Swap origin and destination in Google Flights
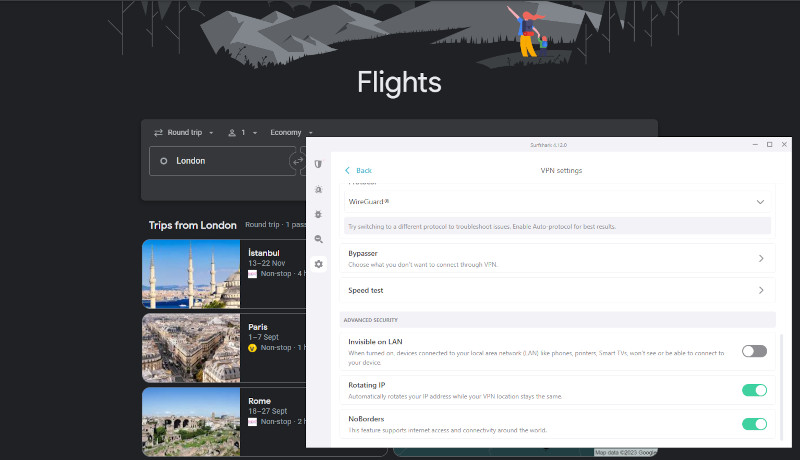This screenshot has height=460, width=800. (x=298, y=161)
